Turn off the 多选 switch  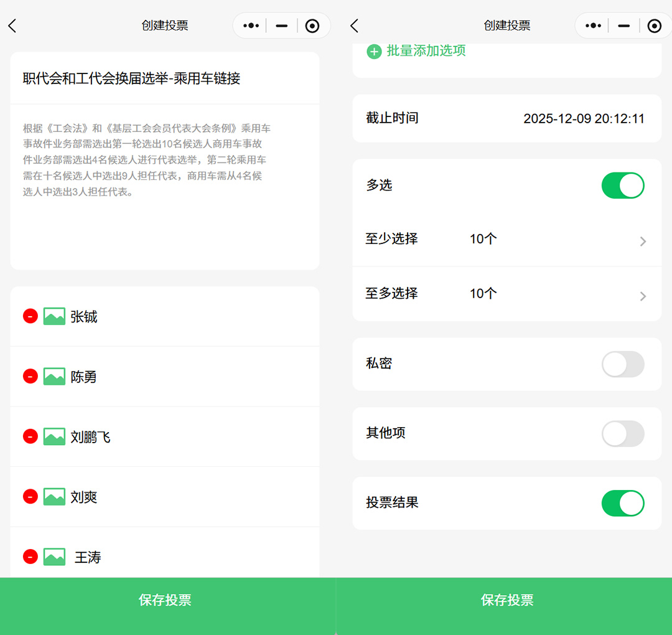click(x=622, y=186)
